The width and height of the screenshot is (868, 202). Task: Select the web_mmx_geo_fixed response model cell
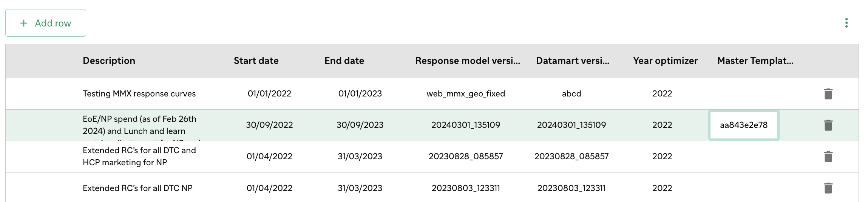tap(466, 94)
